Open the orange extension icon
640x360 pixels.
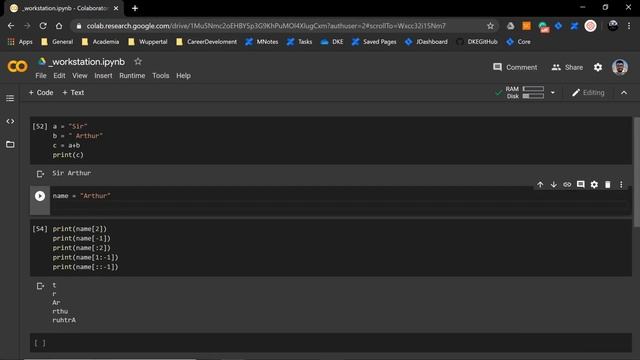(x=527, y=26)
